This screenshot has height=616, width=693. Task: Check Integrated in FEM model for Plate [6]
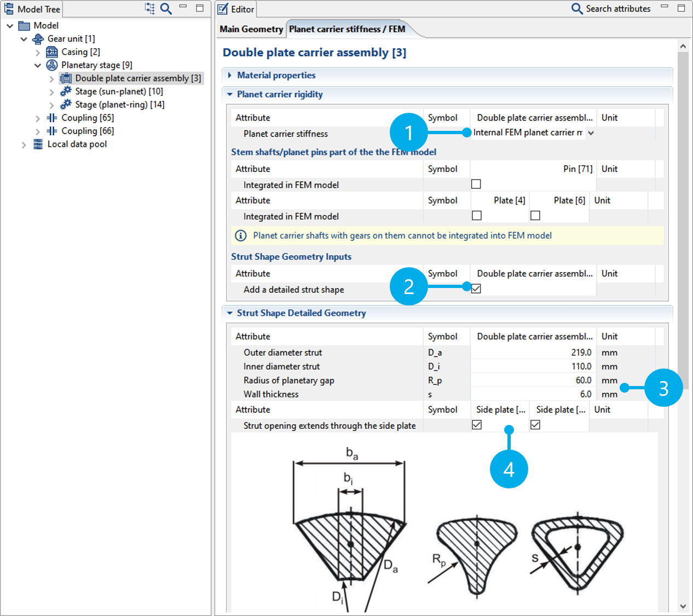535,216
